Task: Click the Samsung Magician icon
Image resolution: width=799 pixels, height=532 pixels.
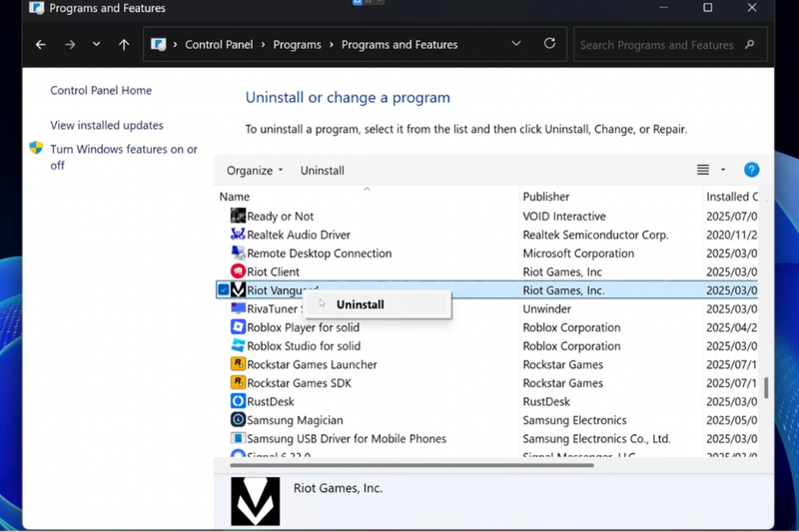Action: click(x=238, y=420)
